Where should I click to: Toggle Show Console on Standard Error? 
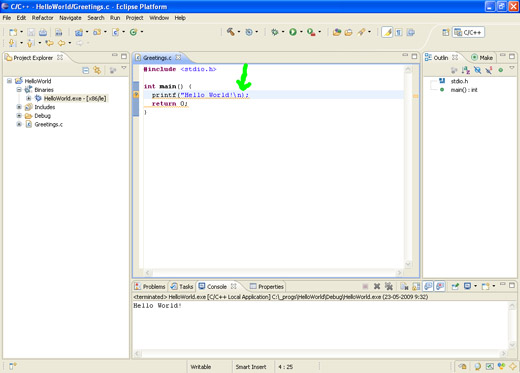point(440,286)
